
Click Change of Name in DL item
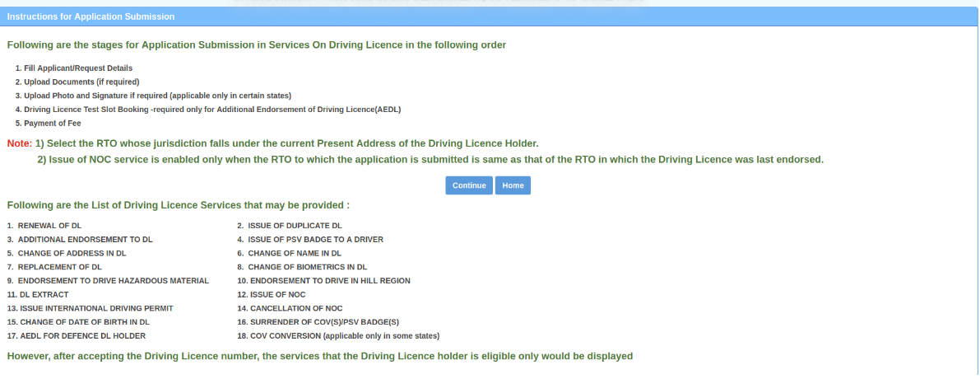294,253
